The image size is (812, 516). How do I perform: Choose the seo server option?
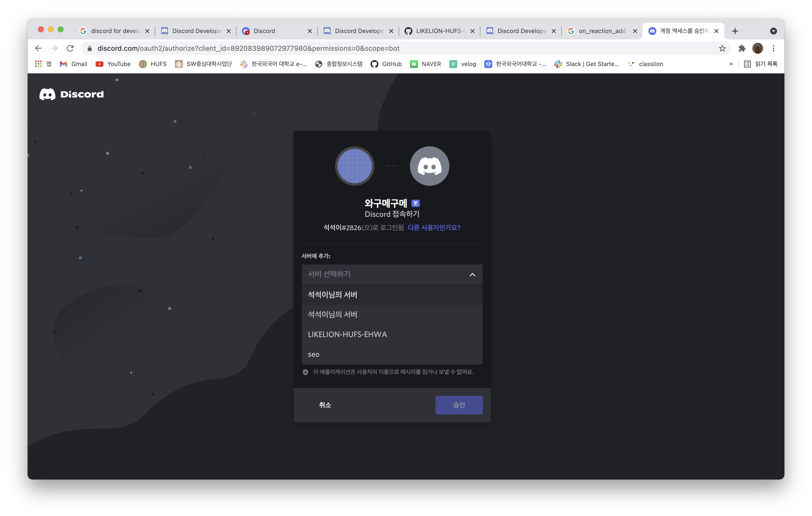(x=392, y=354)
